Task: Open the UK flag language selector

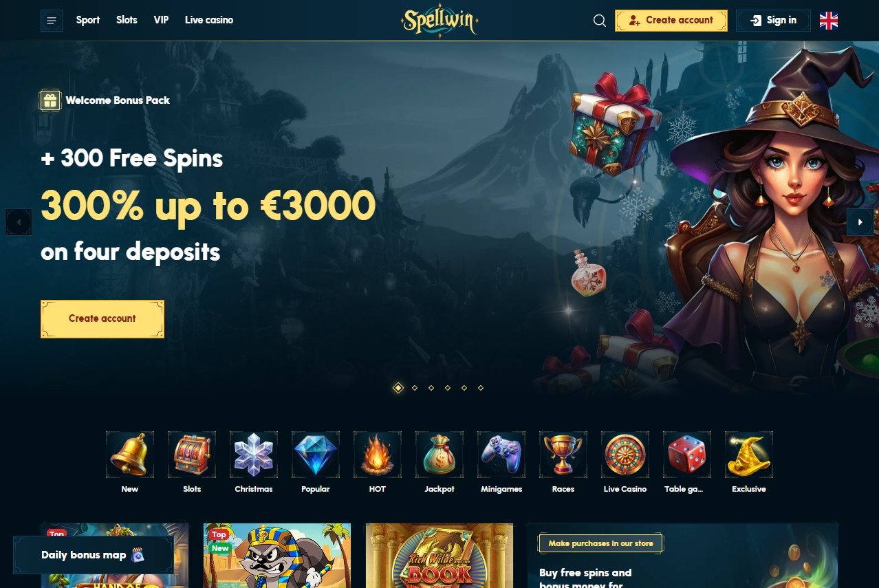Action: 829,21
